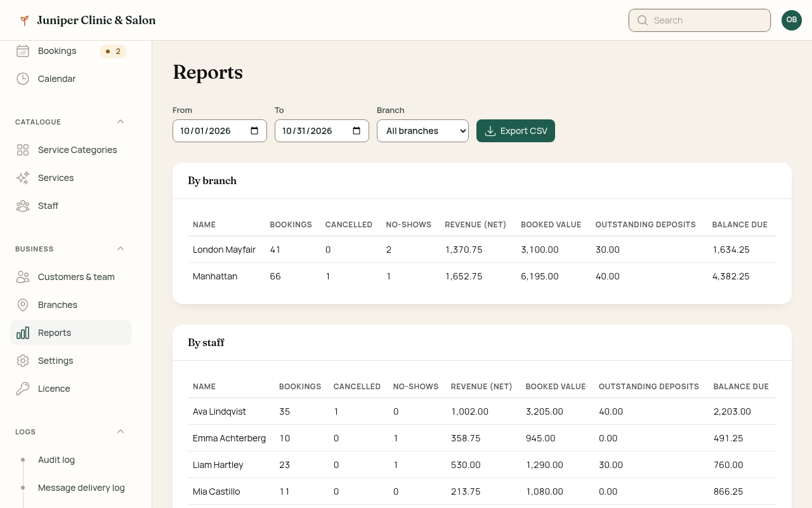Click the Manhattan branch name
This screenshot has height=508, width=812.
tap(215, 276)
